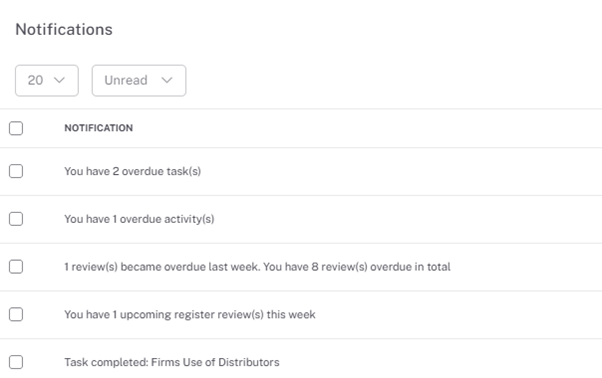Select the overdue activity notification checkbox
Viewport: 602px width, 378px height.
click(16, 219)
